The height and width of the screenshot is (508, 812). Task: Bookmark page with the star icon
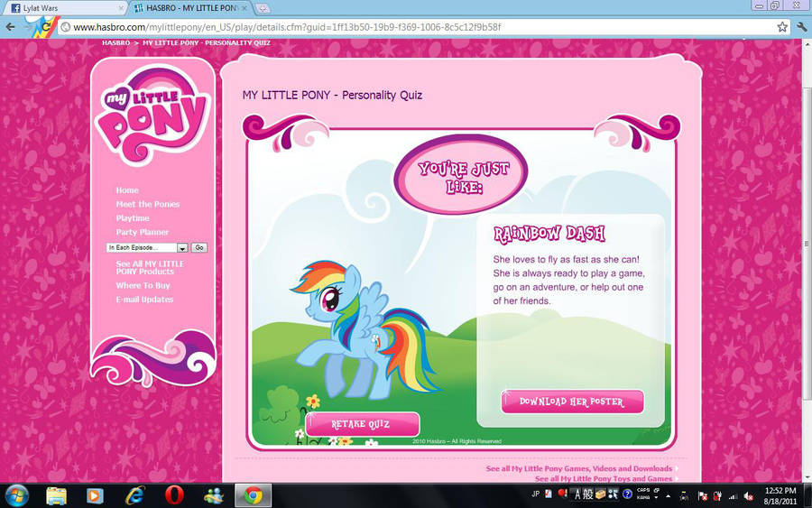click(x=782, y=27)
